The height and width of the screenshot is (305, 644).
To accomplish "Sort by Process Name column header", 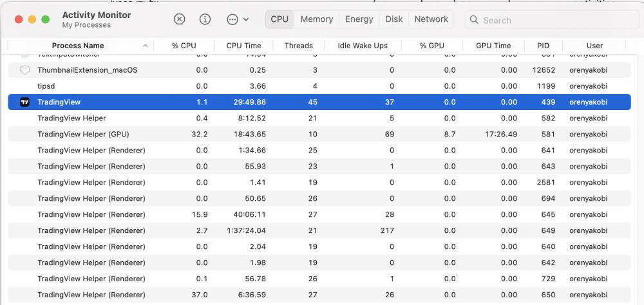I will point(78,46).
